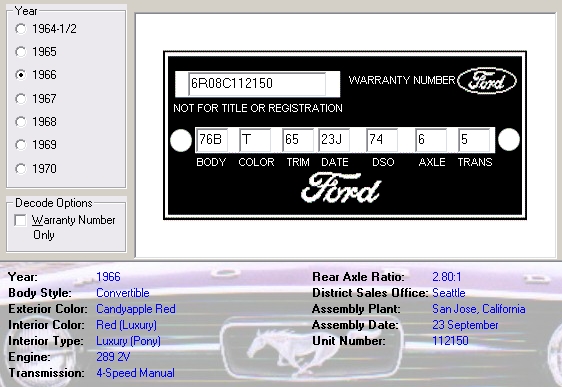Viewport: 562px width, 387px height.
Task: Click the warranty number field 6R08C112150
Action: pyautogui.click(x=257, y=84)
